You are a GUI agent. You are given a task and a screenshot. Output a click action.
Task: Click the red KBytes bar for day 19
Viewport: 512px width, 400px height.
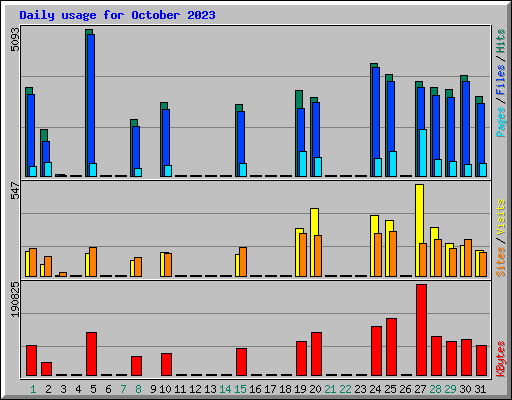click(x=301, y=359)
